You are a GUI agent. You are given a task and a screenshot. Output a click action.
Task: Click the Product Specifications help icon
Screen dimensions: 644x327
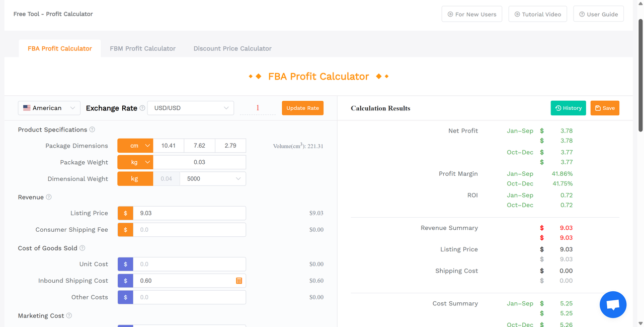(x=92, y=129)
